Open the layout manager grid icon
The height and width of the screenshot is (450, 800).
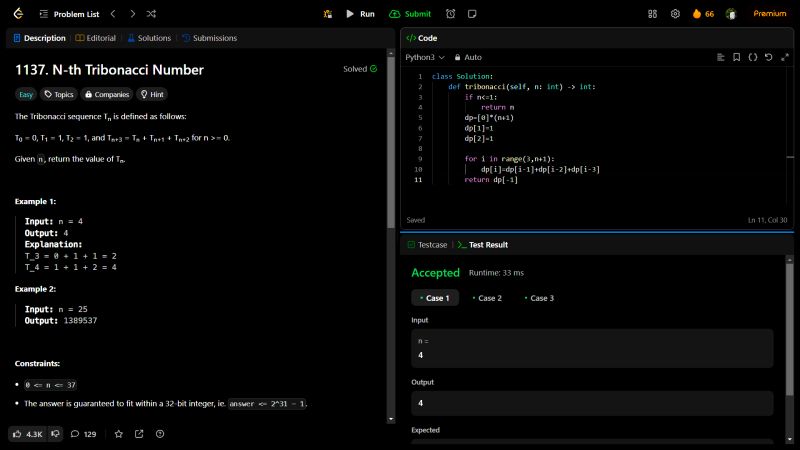click(x=653, y=14)
